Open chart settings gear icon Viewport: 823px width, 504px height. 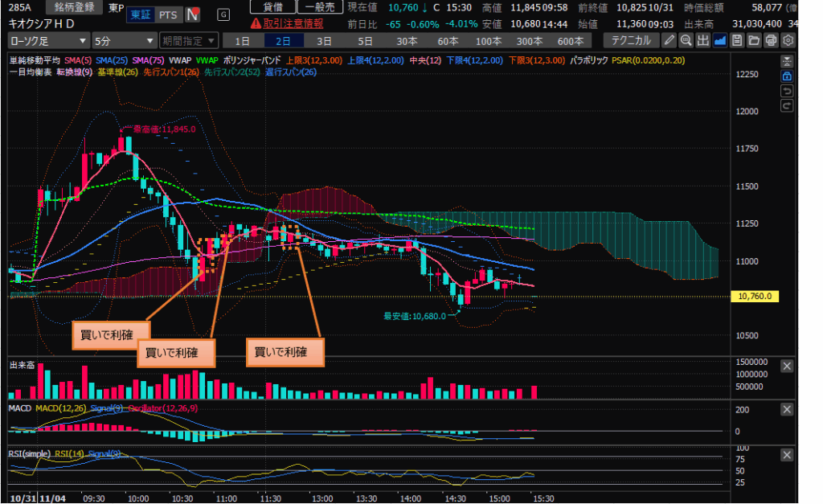click(x=788, y=40)
